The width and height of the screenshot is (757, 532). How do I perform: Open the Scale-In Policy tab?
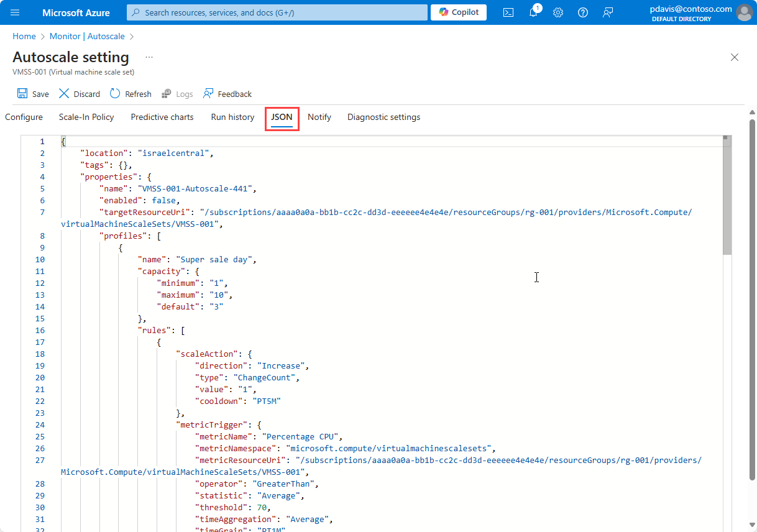(x=86, y=117)
